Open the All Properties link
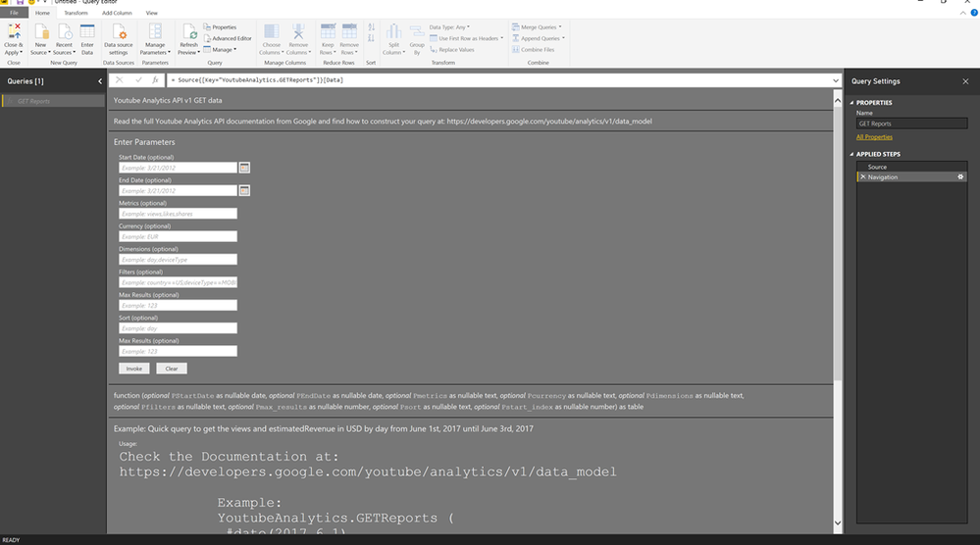This screenshot has height=545, width=980. pyautogui.click(x=874, y=137)
